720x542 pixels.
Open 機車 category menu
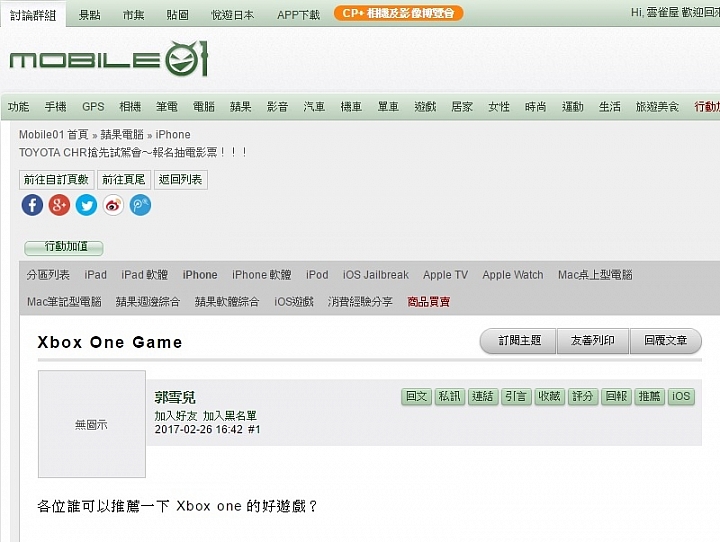point(351,107)
